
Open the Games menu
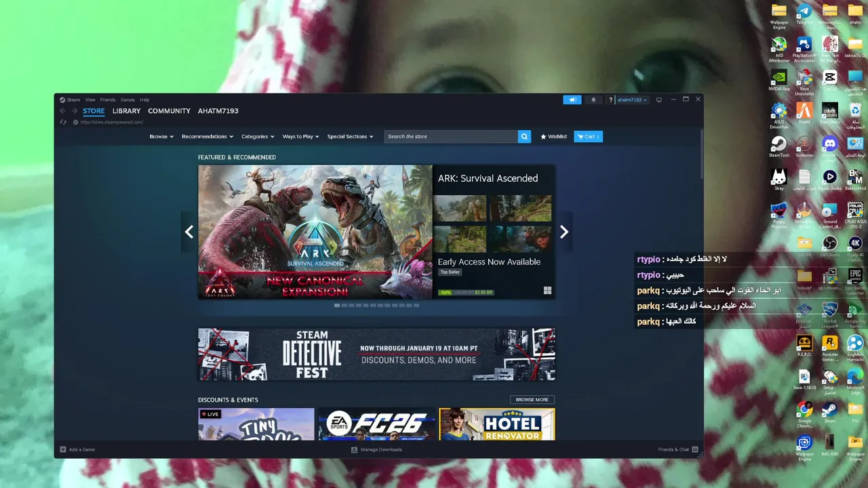pyautogui.click(x=127, y=100)
